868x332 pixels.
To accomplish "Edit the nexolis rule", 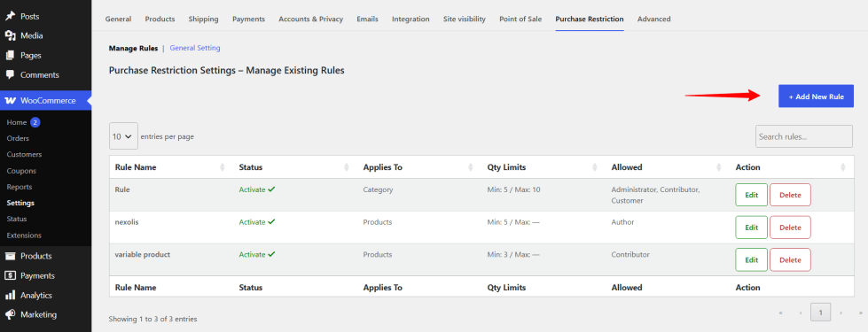I will [751, 227].
